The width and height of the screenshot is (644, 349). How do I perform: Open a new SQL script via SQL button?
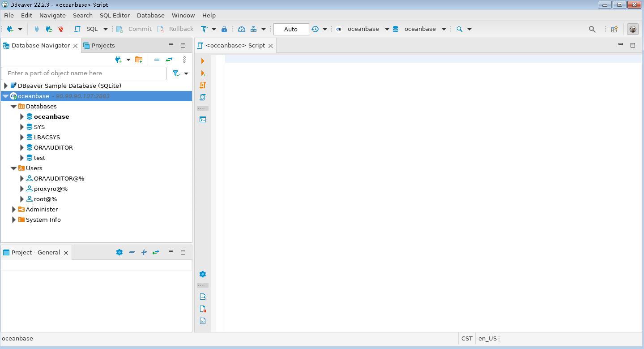87,29
